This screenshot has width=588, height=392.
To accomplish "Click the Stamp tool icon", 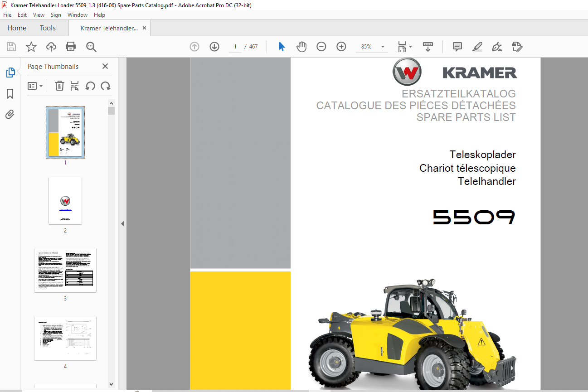I will (x=517, y=47).
